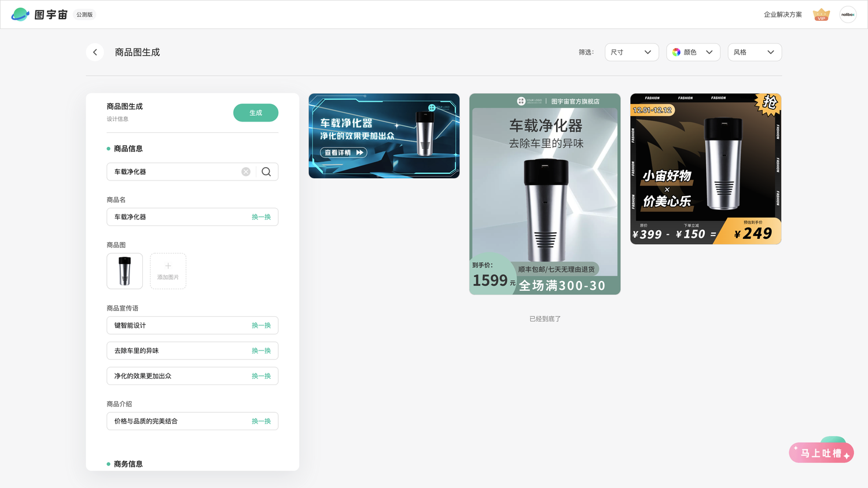The image size is (868, 488).
Task: Click 换一换 next to 去除车里的异味
Action: coord(261,351)
